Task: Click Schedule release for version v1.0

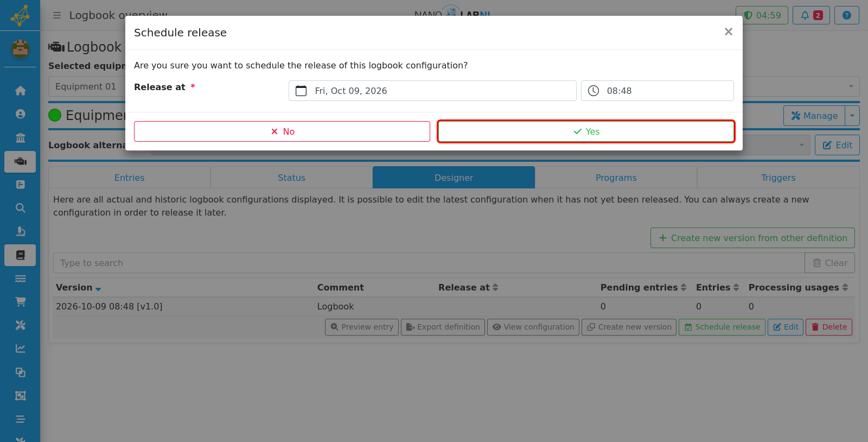Action: point(722,327)
